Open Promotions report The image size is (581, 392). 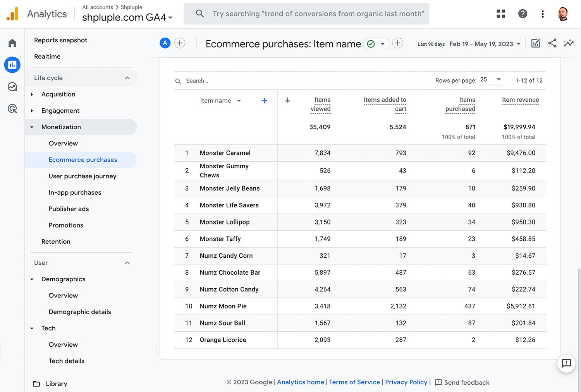click(x=66, y=225)
